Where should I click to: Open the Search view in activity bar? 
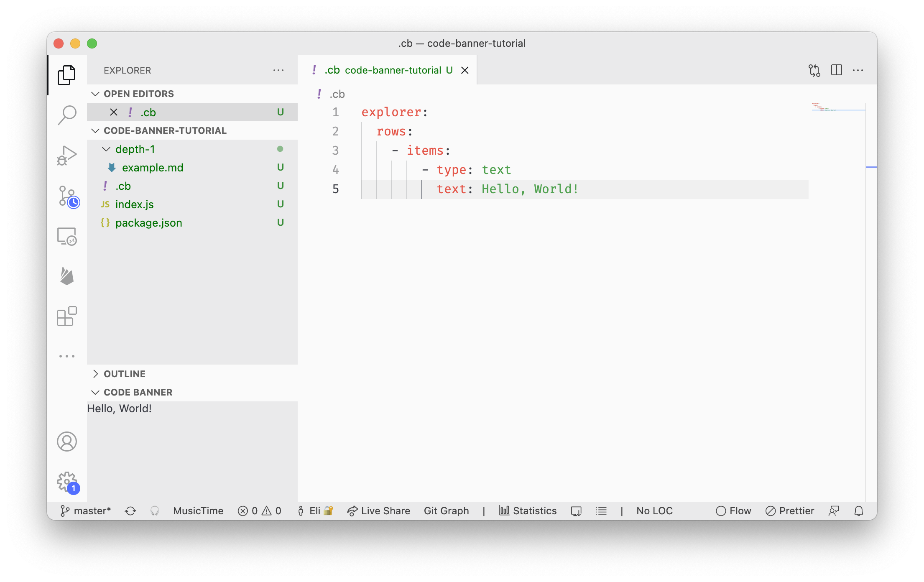click(67, 115)
